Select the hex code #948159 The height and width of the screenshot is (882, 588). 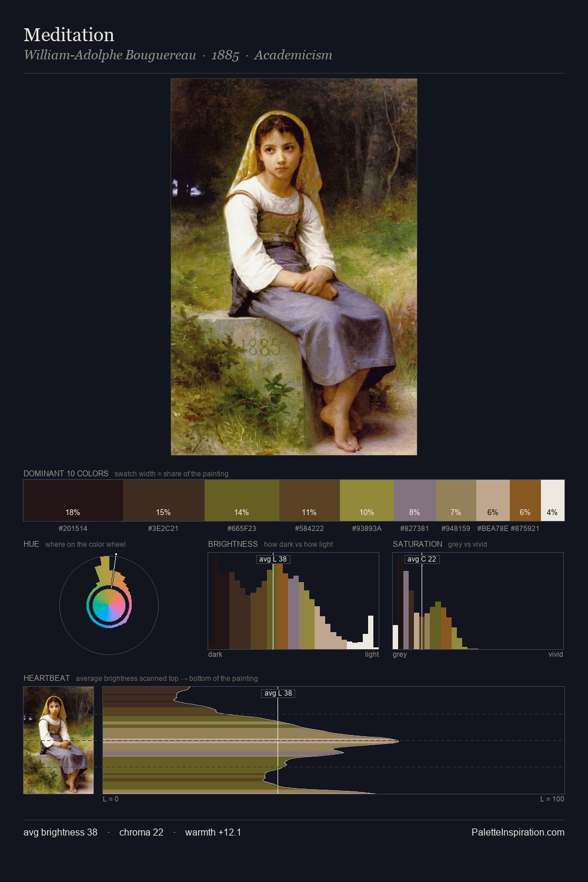456,529
